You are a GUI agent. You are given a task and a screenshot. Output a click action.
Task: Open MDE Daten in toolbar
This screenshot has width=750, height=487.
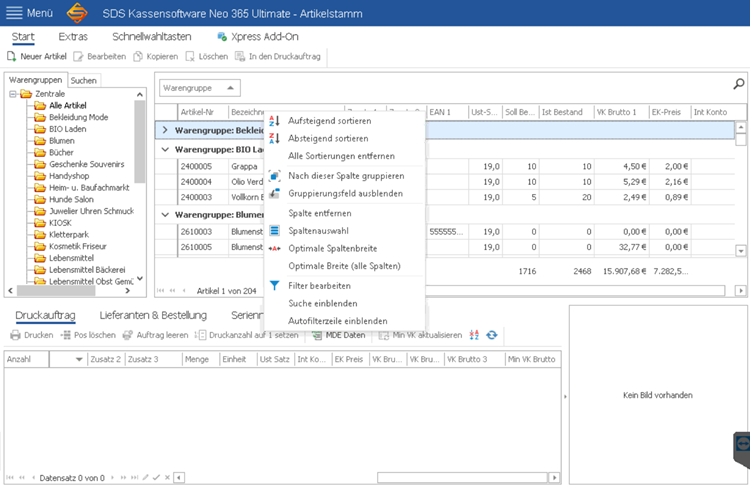coord(339,335)
